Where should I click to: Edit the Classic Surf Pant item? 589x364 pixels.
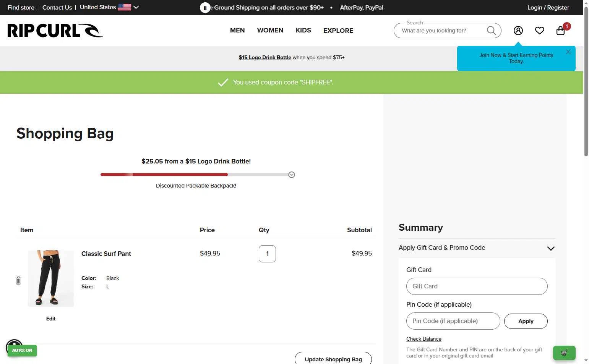pyautogui.click(x=51, y=319)
